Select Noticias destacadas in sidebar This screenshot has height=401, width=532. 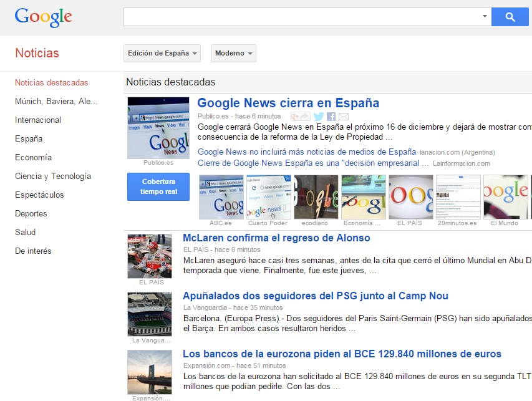52,82
